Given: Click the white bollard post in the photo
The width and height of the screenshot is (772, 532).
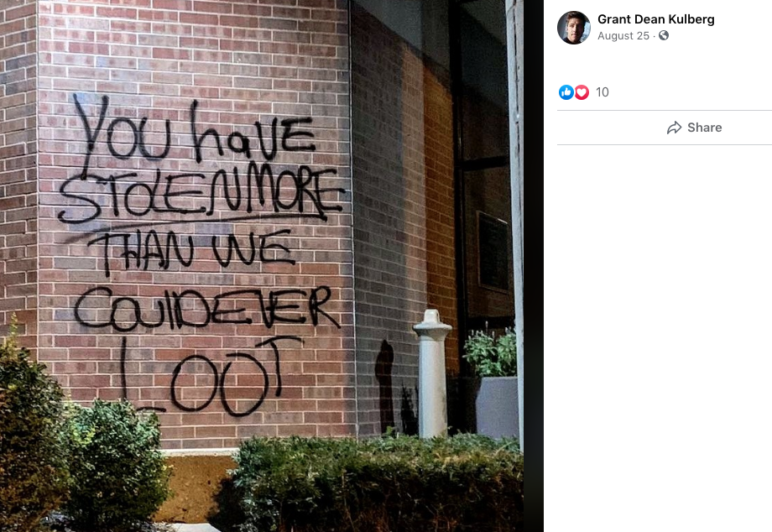Looking at the screenshot, I should [432, 373].
